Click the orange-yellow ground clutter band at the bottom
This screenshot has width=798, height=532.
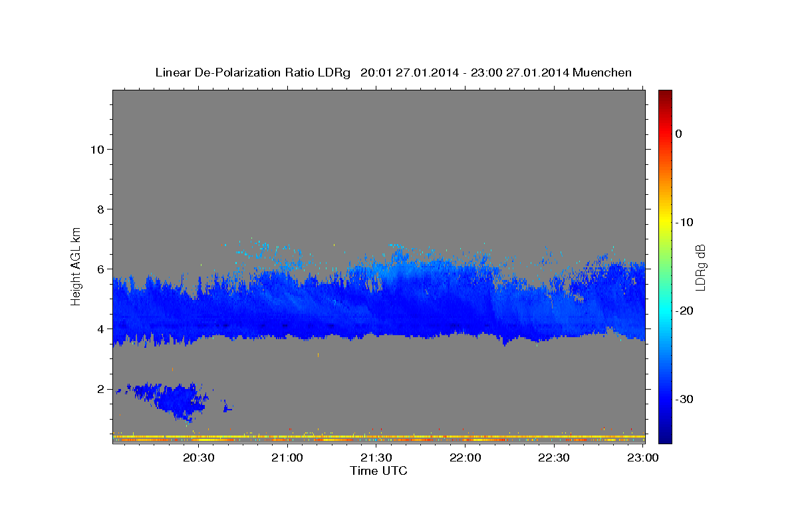click(379, 438)
